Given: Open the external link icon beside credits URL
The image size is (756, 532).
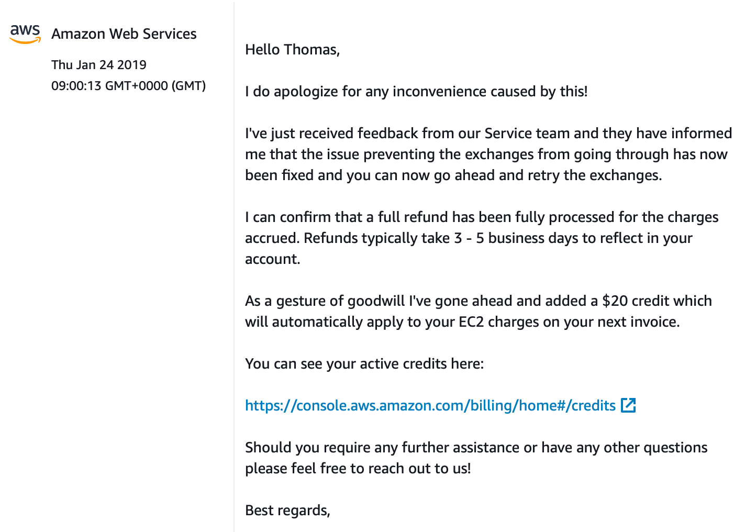Looking at the screenshot, I should click(x=628, y=405).
